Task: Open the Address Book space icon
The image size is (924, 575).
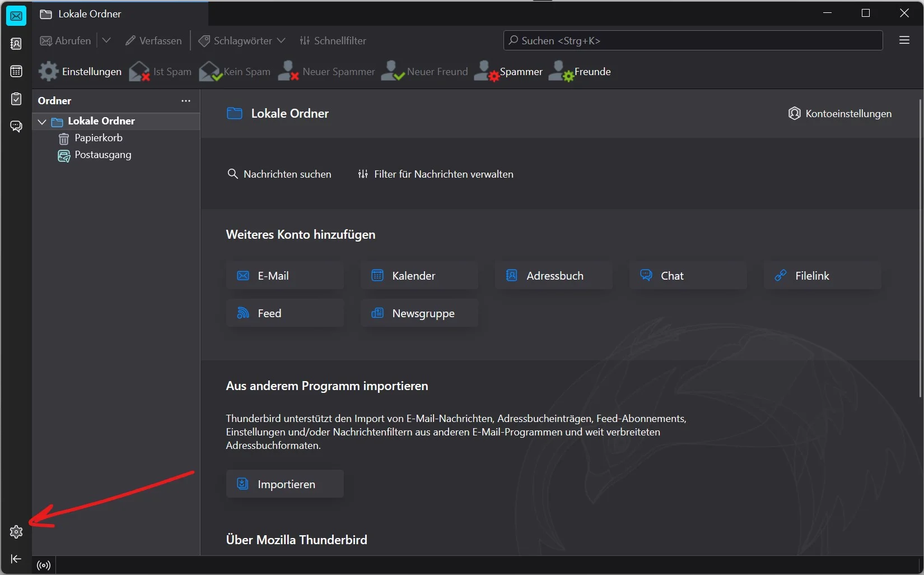Action: [x=16, y=44]
